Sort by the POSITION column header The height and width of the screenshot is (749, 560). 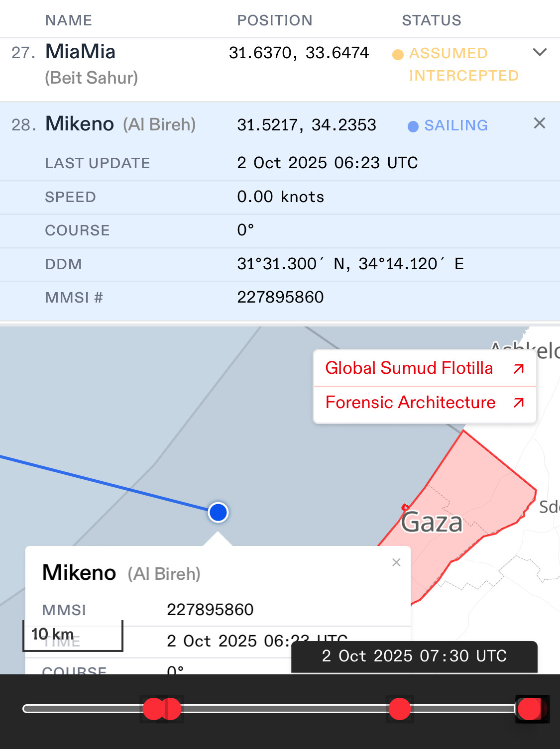click(x=274, y=20)
